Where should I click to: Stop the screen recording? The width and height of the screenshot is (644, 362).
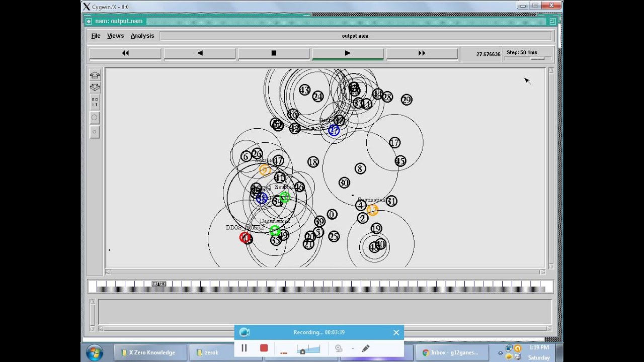coord(264,348)
